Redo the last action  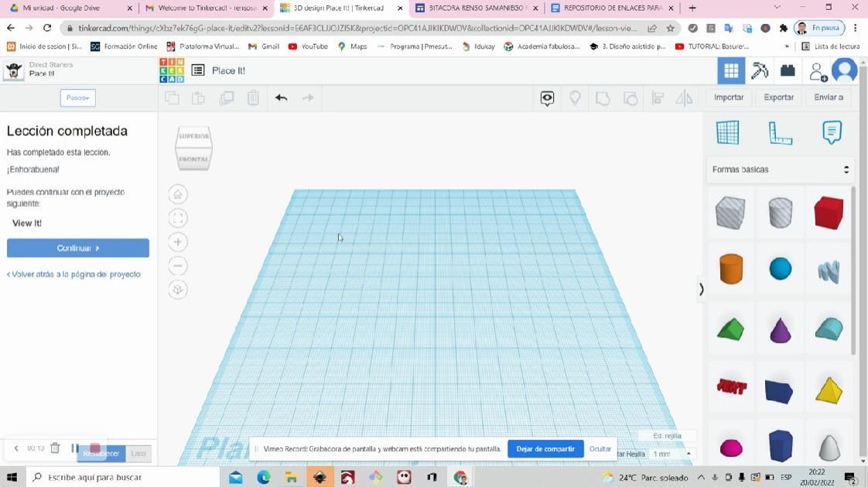pyautogui.click(x=308, y=98)
